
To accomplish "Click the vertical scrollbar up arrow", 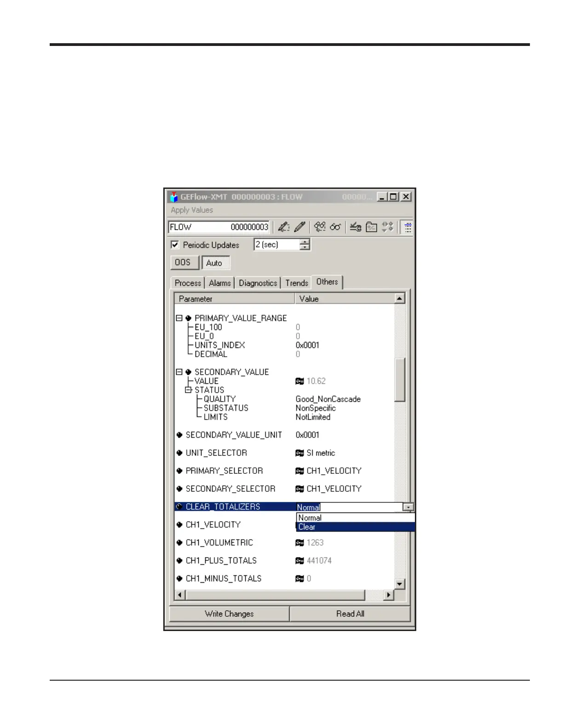I will (x=400, y=299).
